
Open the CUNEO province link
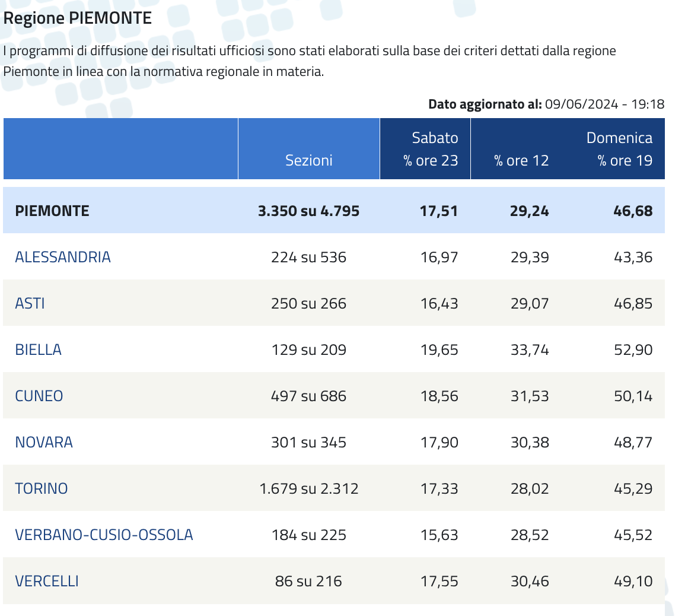[39, 396]
